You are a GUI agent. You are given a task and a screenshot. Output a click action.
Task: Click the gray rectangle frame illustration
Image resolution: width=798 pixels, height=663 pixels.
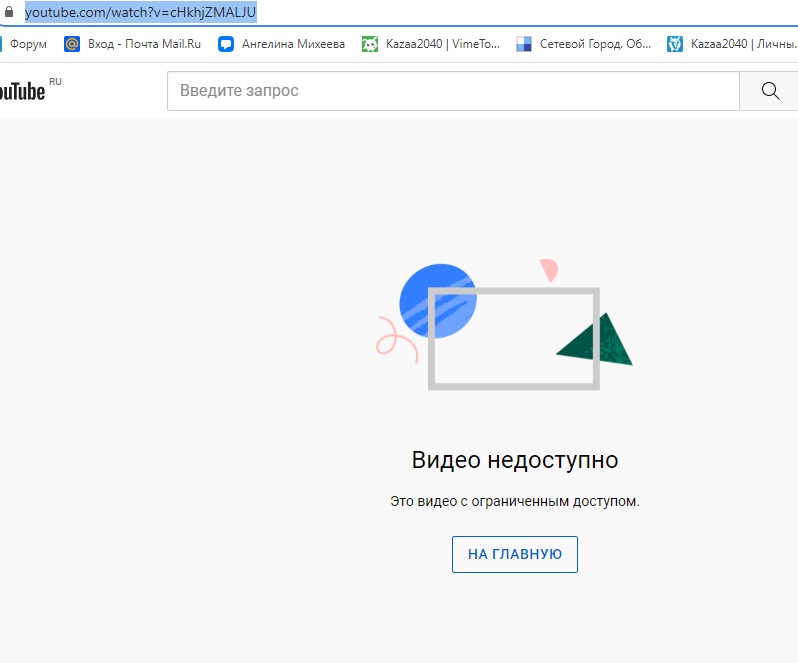point(513,384)
